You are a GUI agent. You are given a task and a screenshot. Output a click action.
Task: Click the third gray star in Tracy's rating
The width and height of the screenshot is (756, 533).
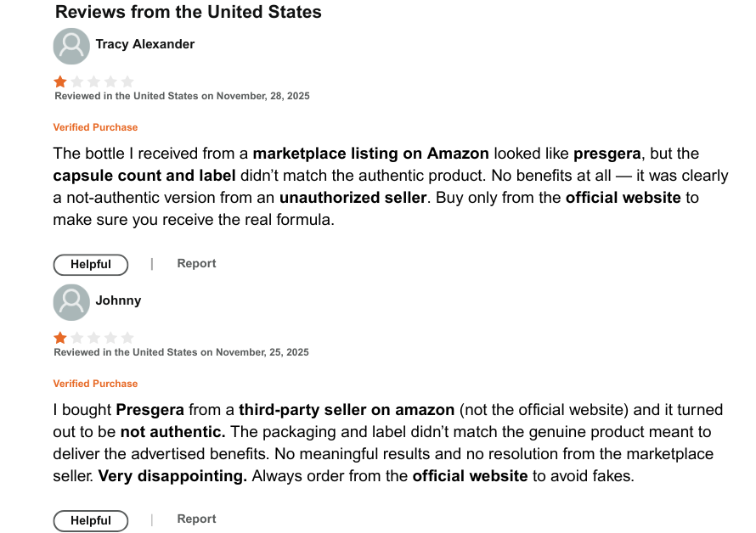coord(93,81)
